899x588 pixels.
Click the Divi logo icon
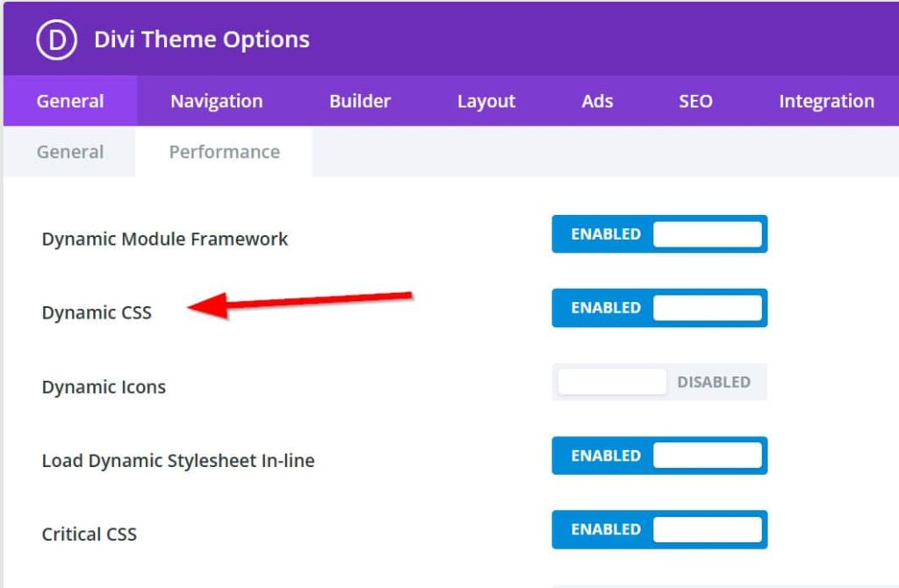(x=57, y=39)
